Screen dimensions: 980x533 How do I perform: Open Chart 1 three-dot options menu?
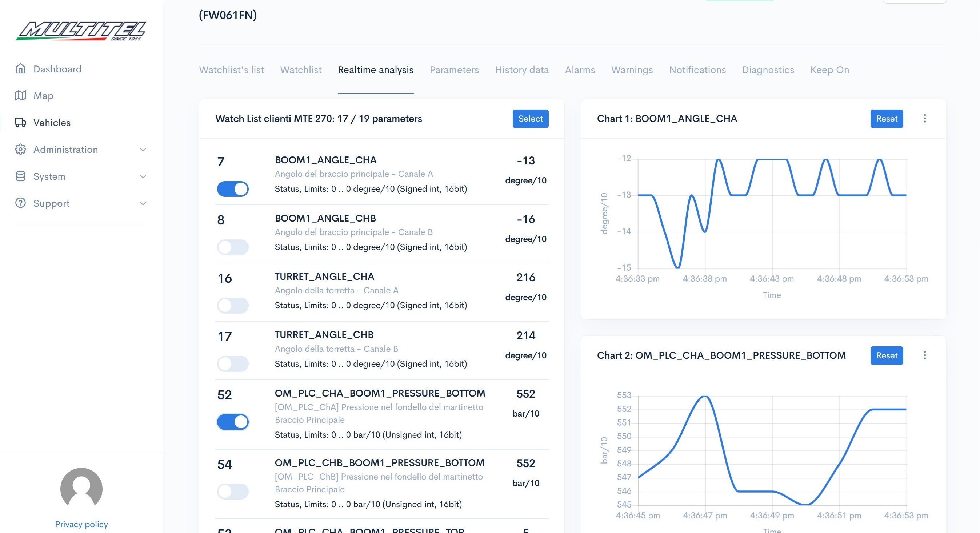click(x=924, y=118)
